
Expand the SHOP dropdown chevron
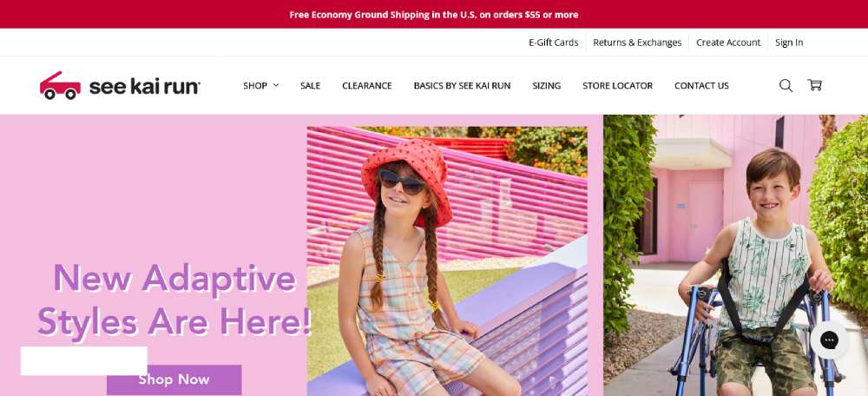coord(276,85)
